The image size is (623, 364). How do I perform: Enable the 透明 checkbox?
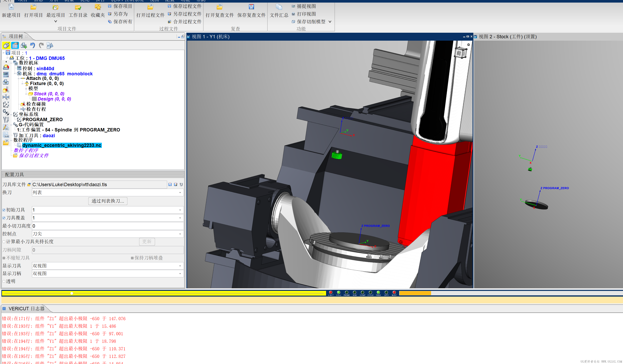coord(4,281)
